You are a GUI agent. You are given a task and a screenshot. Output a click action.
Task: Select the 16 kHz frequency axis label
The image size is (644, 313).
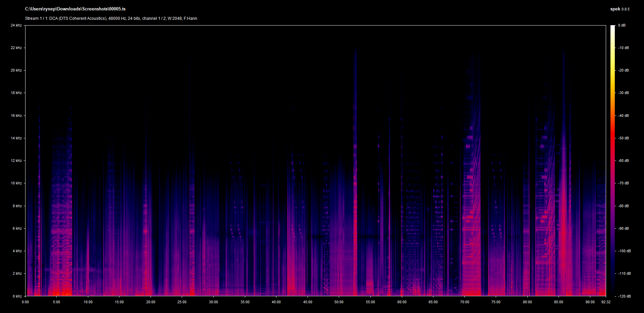[16, 116]
